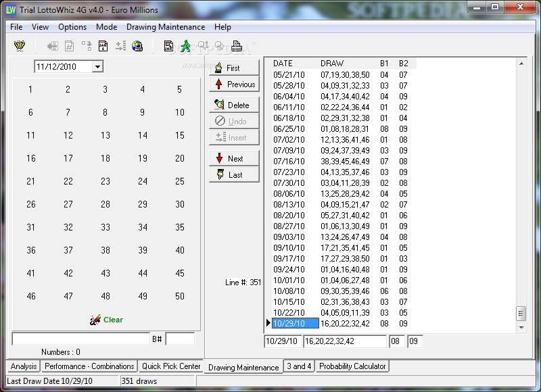This screenshot has width=541, height=392.
Task: Pick number 13 on the number grid
Action: pos(105,135)
